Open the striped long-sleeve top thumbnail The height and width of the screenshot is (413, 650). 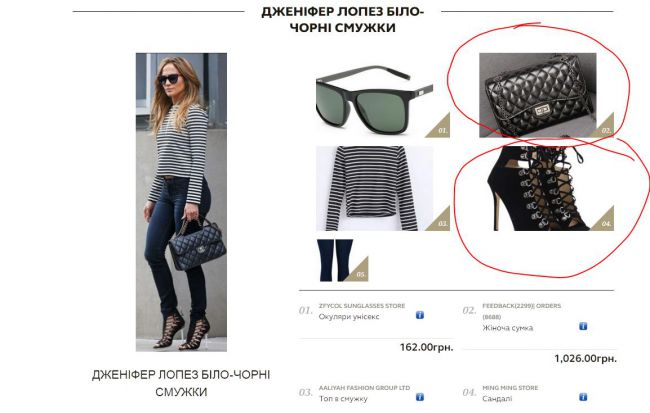[x=375, y=188]
